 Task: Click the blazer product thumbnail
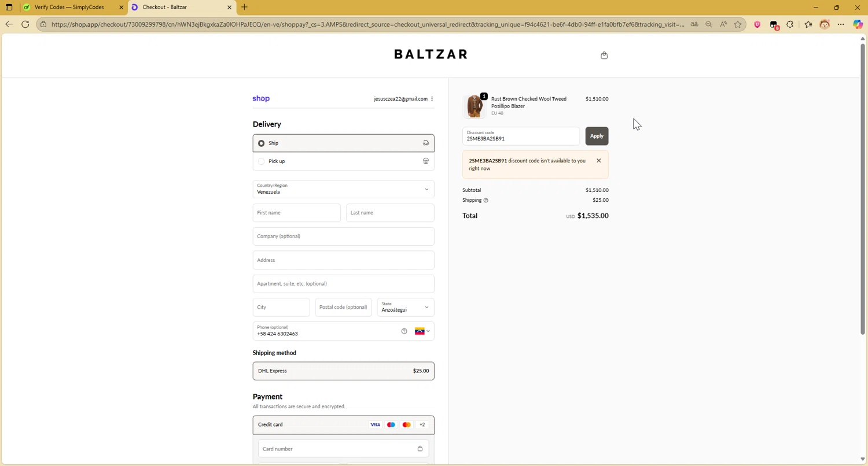475,106
